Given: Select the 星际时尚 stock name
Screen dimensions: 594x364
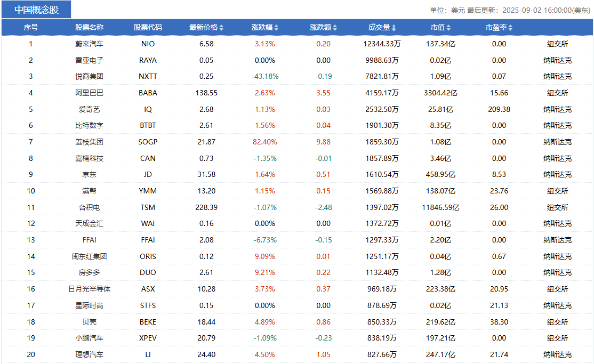Looking at the screenshot, I should pos(89,305).
